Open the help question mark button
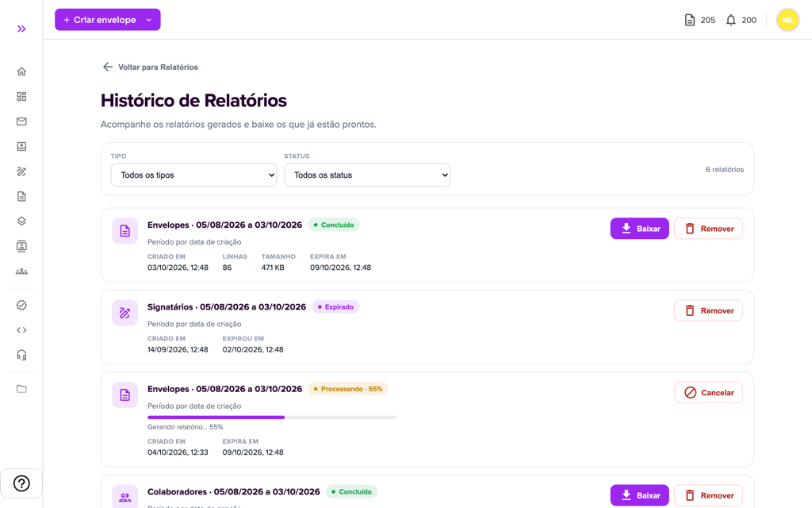The width and height of the screenshot is (812, 508). tap(21, 483)
